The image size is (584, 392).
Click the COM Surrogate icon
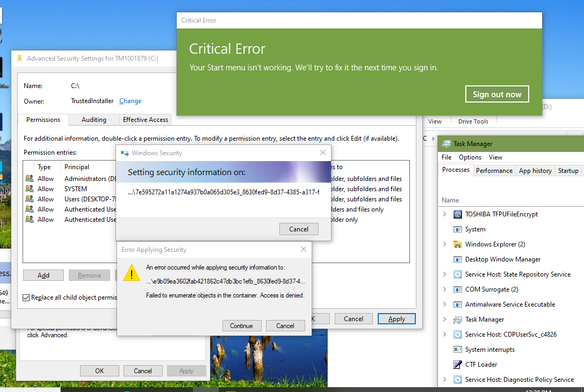457,289
